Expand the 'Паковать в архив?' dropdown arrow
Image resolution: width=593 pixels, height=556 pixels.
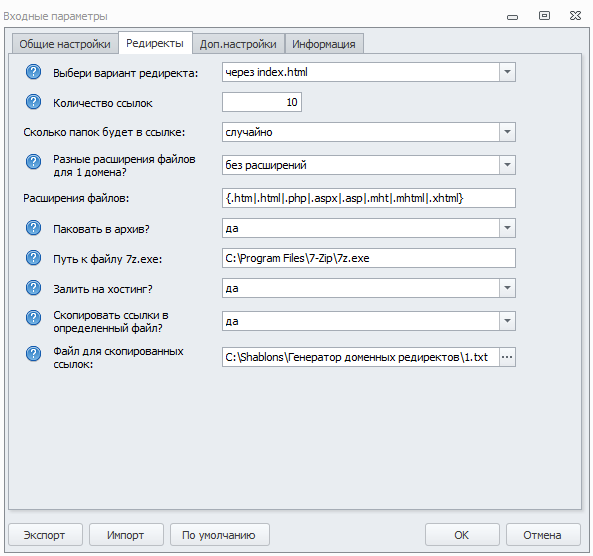coord(507,228)
